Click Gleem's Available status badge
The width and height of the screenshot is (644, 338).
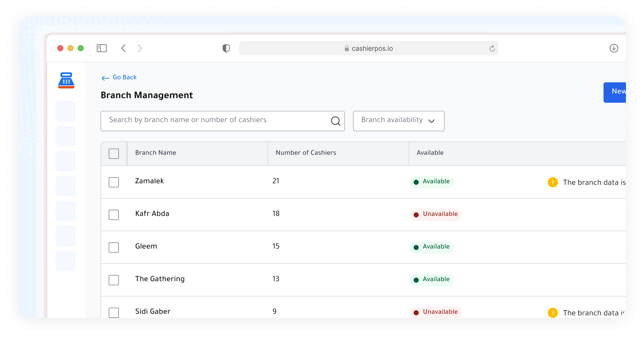click(x=431, y=247)
